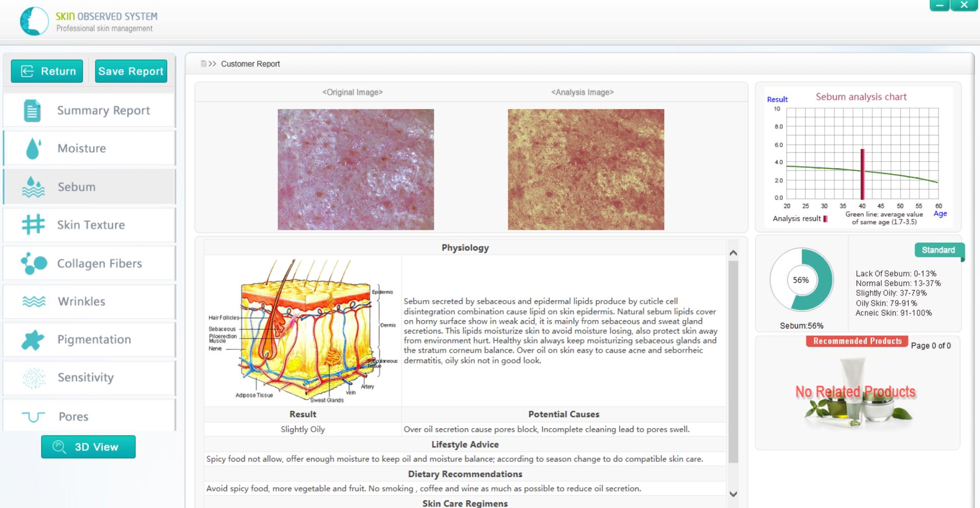Click the Summary Report document icon
The image size is (980, 508).
pyautogui.click(x=32, y=111)
